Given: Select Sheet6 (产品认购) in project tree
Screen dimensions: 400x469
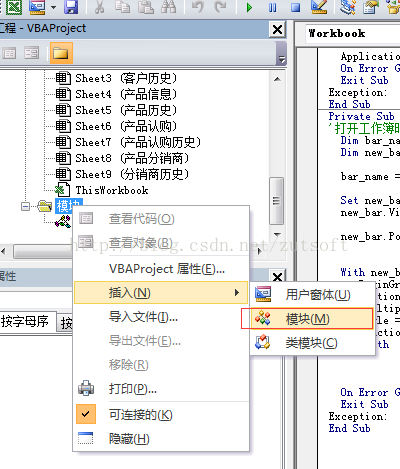Looking at the screenshot, I should 126,126.
